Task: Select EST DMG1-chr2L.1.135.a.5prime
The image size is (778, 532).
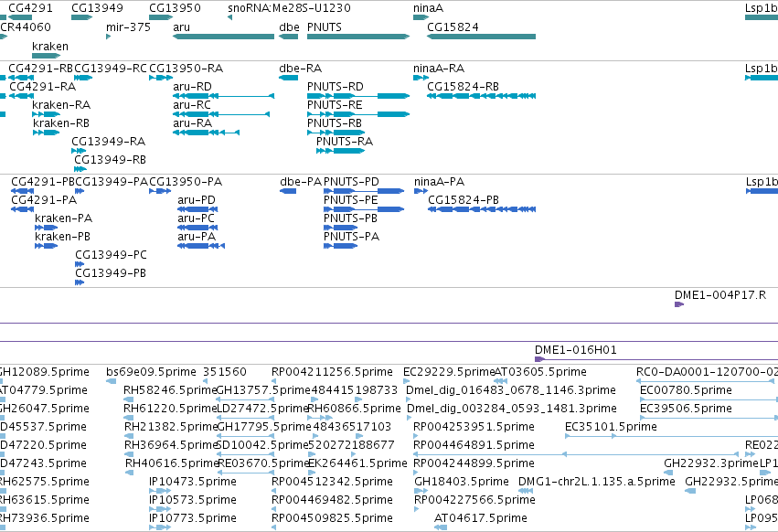Action: coord(526,491)
